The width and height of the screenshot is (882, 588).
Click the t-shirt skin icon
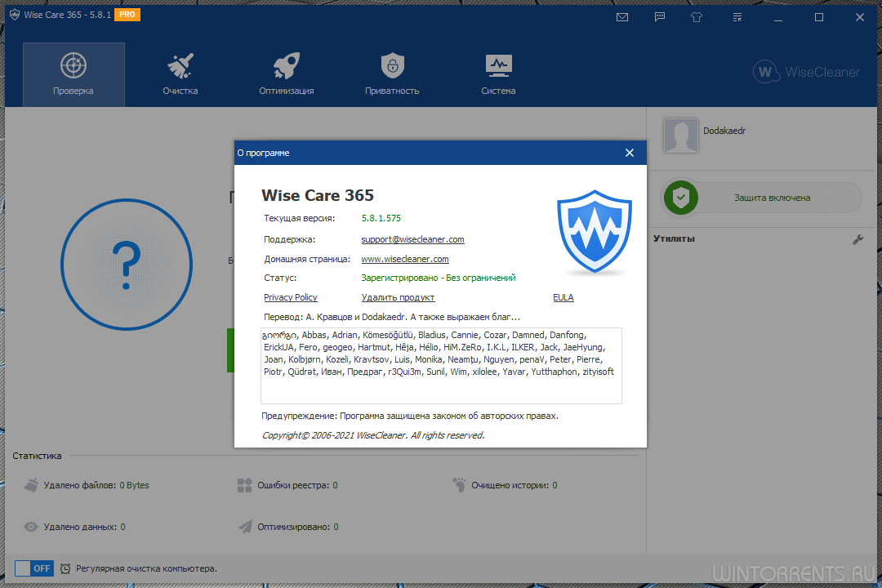[x=697, y=17]
